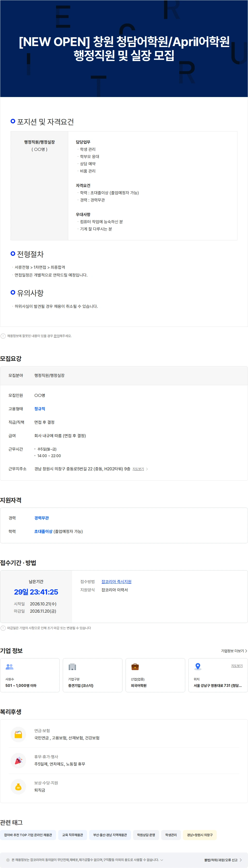
Task: Click the 경력무관 text under 지원자격
Action: [41, 518]
